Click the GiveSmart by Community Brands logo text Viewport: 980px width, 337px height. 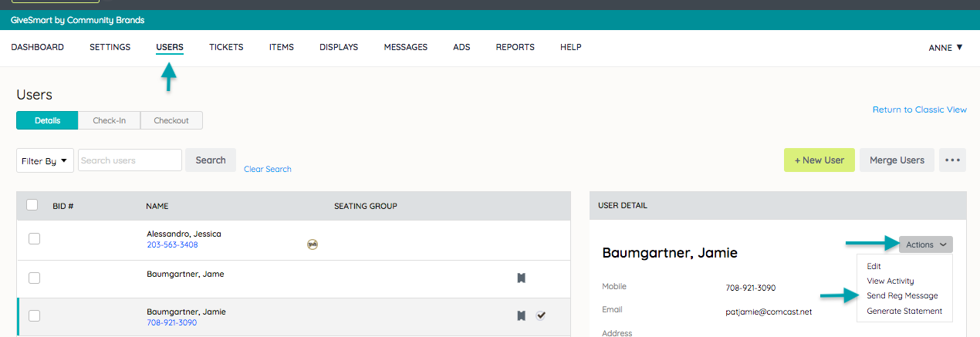[x=77, y=20]
